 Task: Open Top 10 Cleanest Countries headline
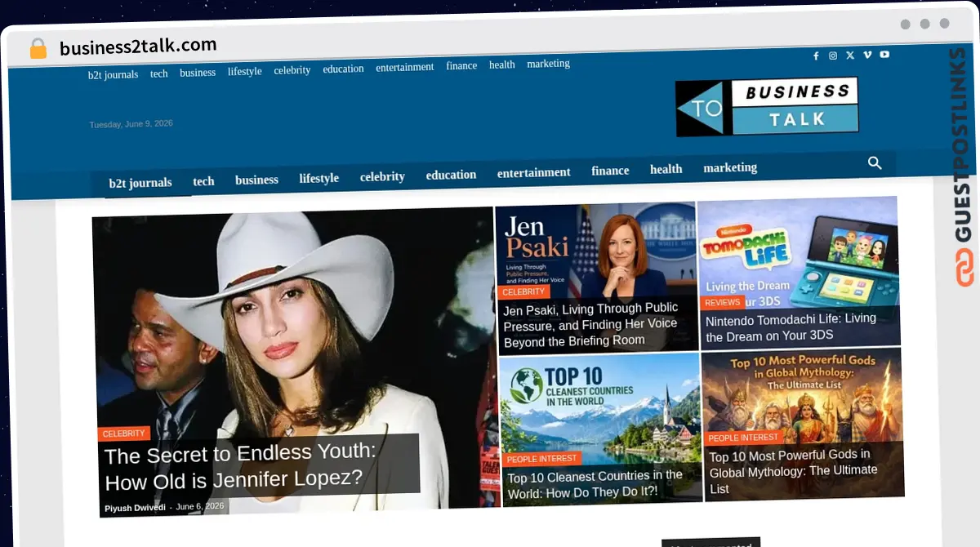[595, 485]
